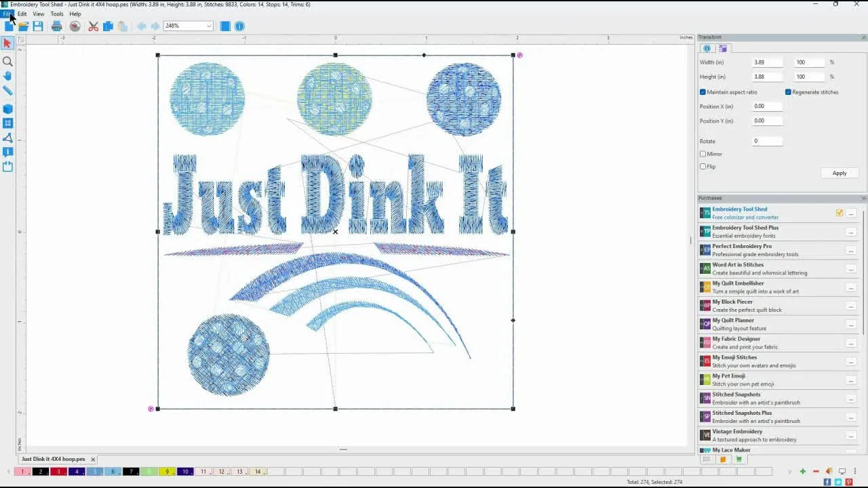This screenshot has height=488, width=868.
Task: Uncheck Maintain aspect ratio
Action: pos(703,92)
